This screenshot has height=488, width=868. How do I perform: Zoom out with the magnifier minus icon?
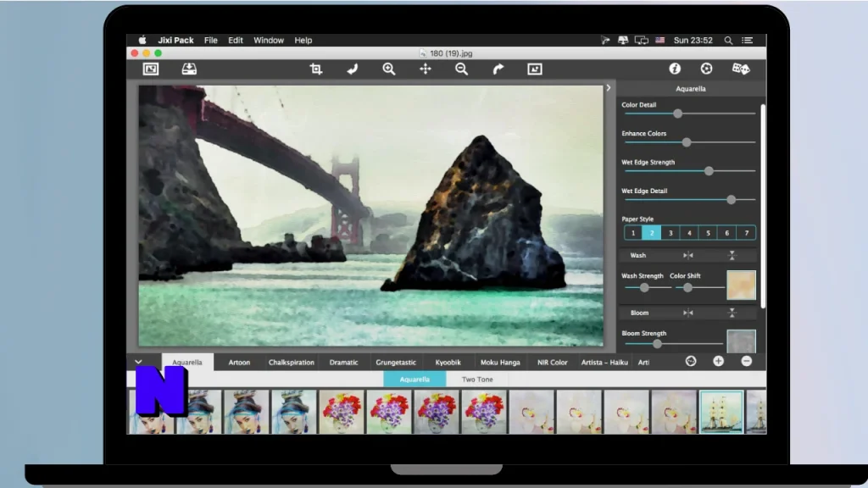(x=462, y=69)
